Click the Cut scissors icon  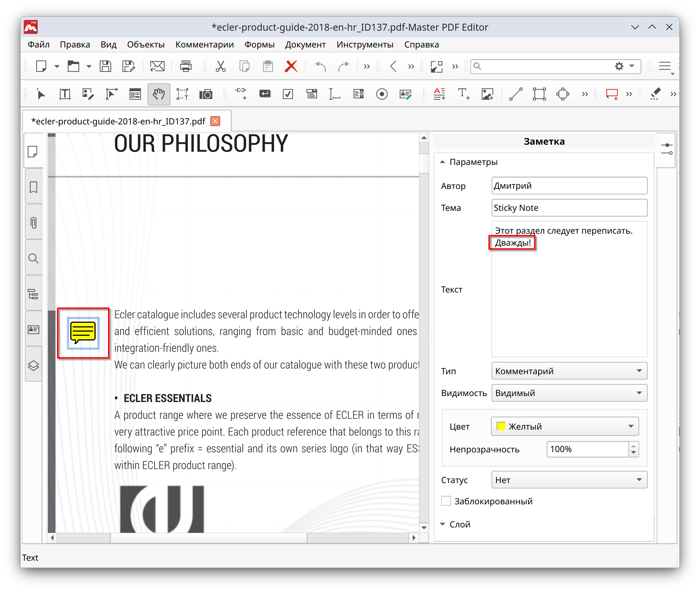tap(220, 66)
